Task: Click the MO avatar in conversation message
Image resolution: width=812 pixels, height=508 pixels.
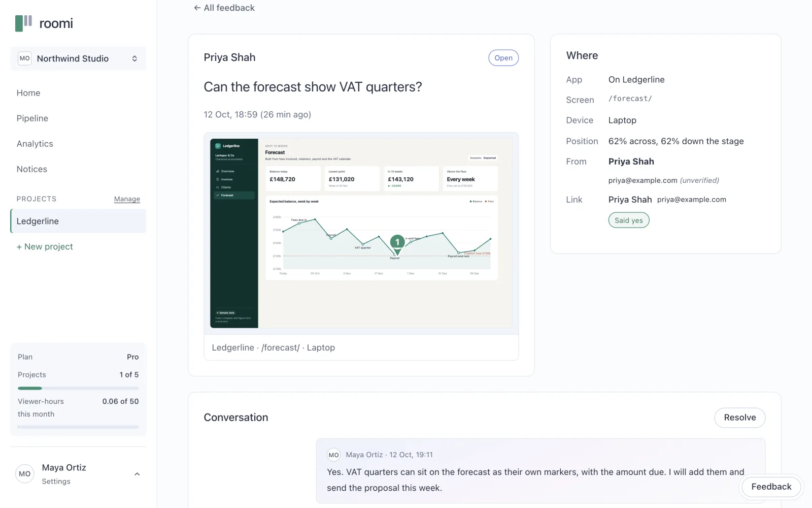Action: click(x=333, y=455)
